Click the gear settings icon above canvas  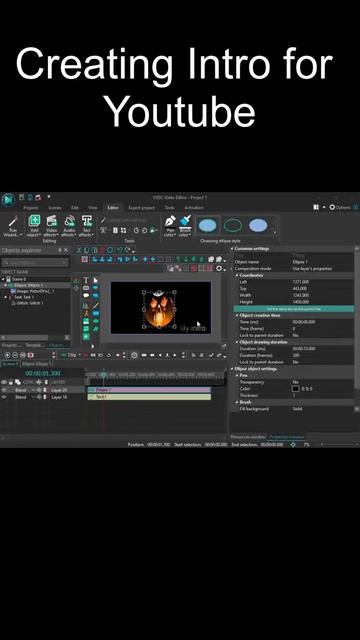[x=220, y=268]
